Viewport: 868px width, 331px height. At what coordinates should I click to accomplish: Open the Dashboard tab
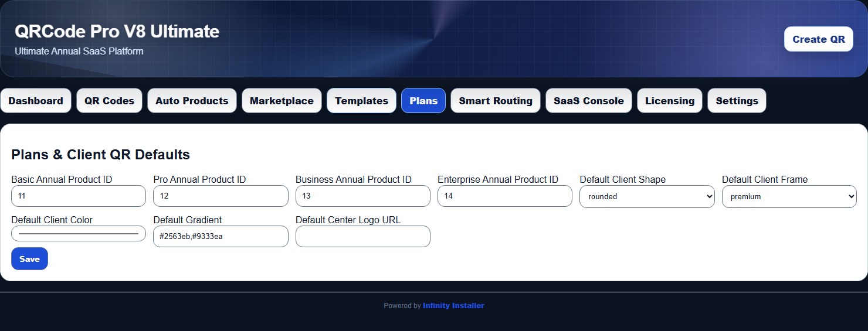point(36,101)
